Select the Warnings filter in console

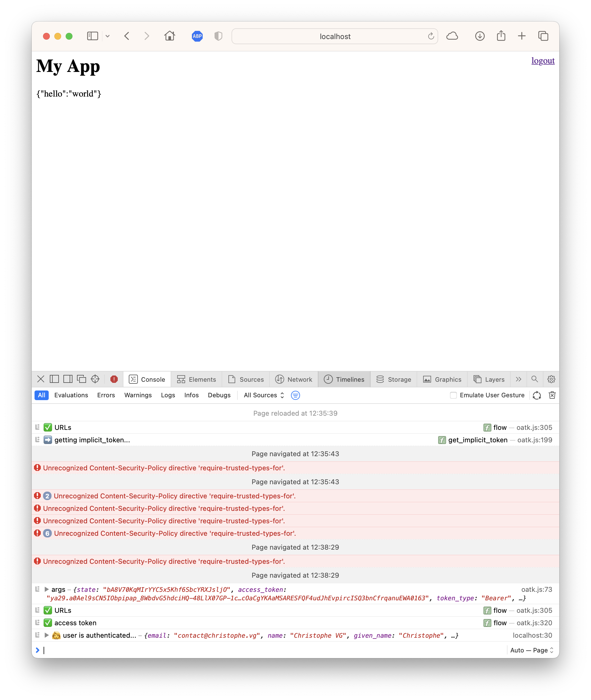(x=138, y=395)
